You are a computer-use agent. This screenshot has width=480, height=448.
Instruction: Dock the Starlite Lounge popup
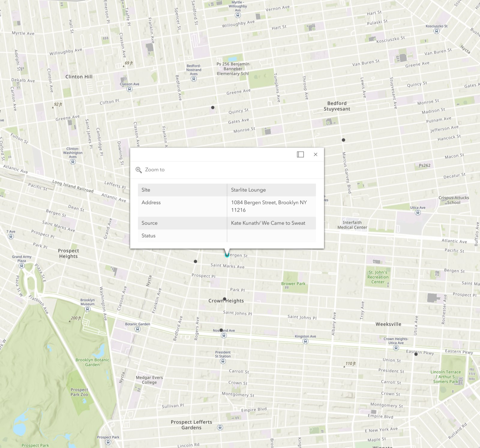pos(300,154)
